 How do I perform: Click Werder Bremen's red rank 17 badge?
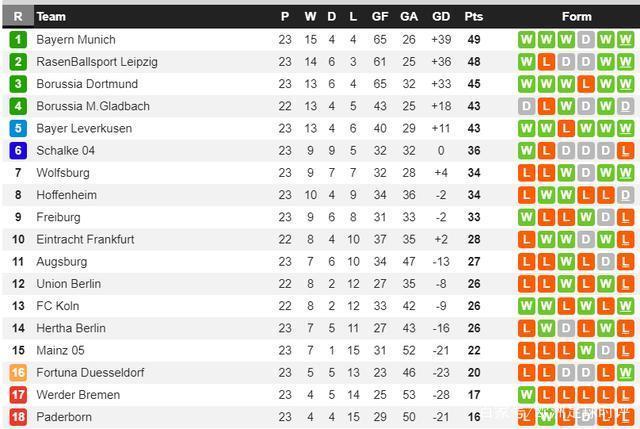pos(18,395)
